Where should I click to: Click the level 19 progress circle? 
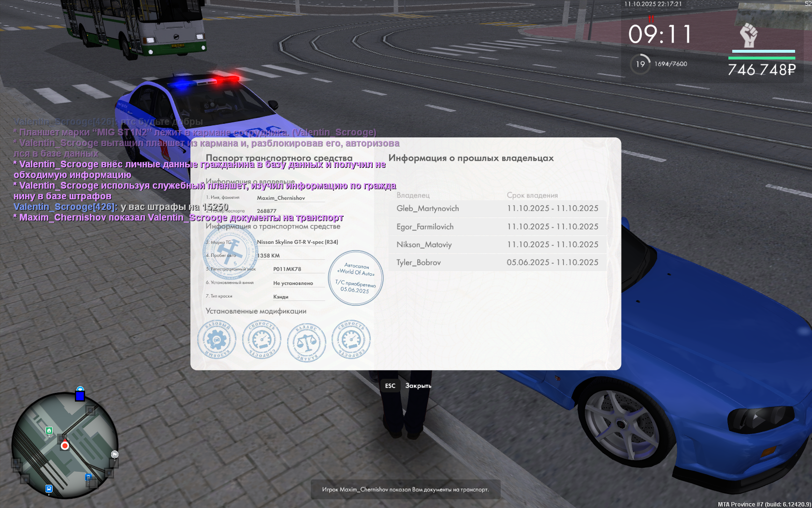pos(640,64)
